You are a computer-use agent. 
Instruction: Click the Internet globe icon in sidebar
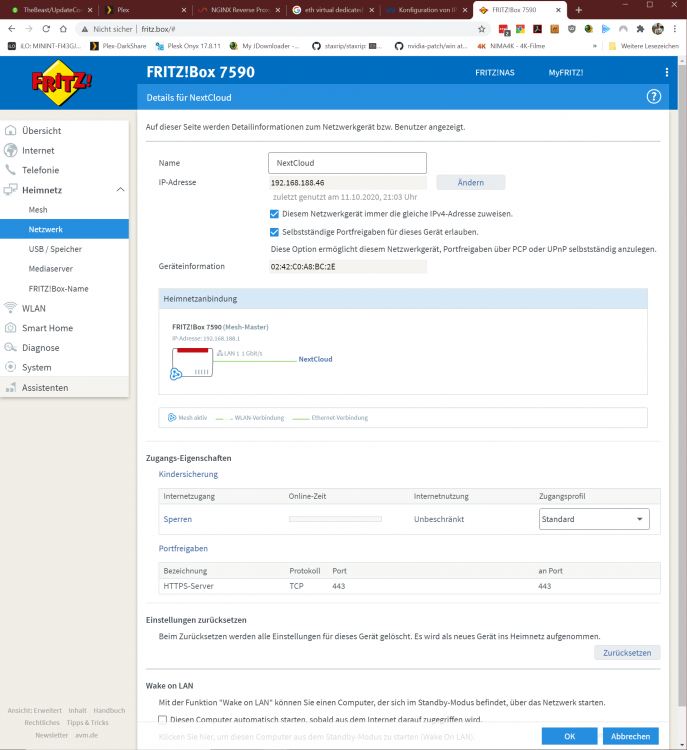(10, 150)
